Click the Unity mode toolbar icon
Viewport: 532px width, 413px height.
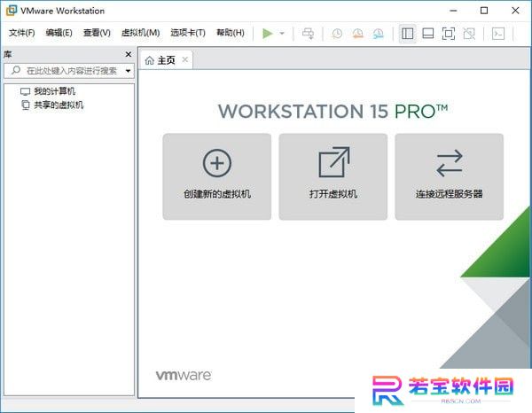[469, 33]
